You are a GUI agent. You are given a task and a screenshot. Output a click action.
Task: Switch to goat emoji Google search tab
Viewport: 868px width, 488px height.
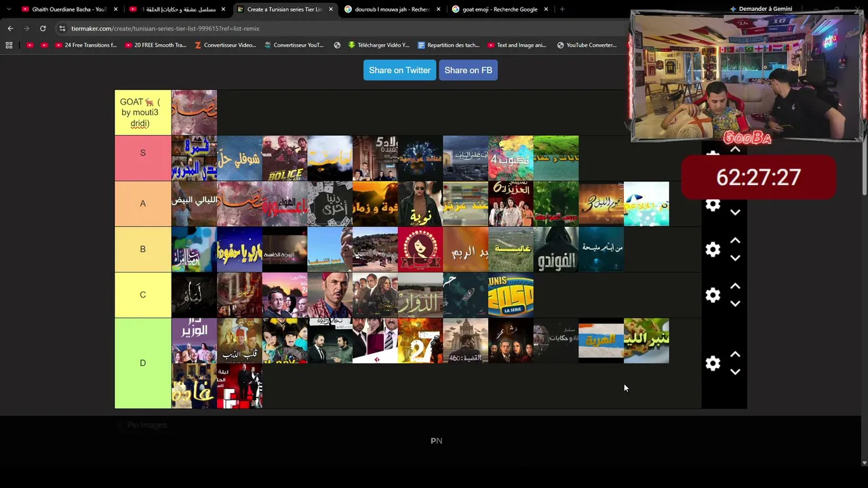point(500,9)
